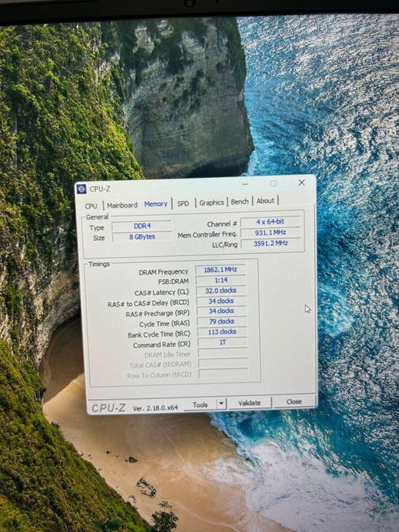Click the DRAM Frequency label
Viewport: 399px width, 532px height.
pyautogui.click(x=163, y=272)
